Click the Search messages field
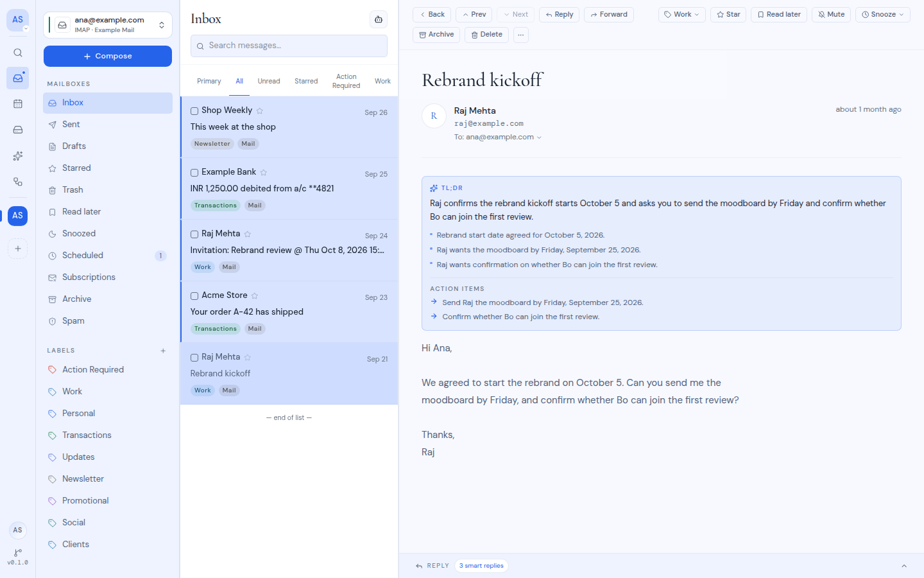Screen dimensions: 924x578 289,46
